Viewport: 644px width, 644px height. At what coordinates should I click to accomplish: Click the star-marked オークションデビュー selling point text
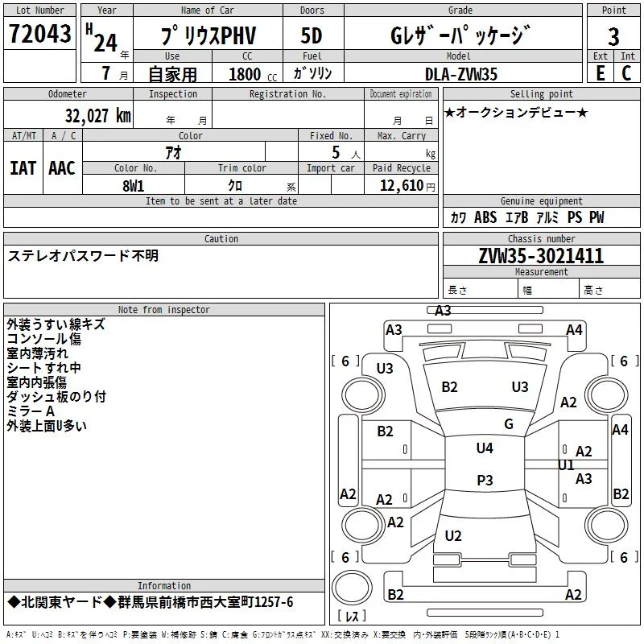tap(516, 113)
